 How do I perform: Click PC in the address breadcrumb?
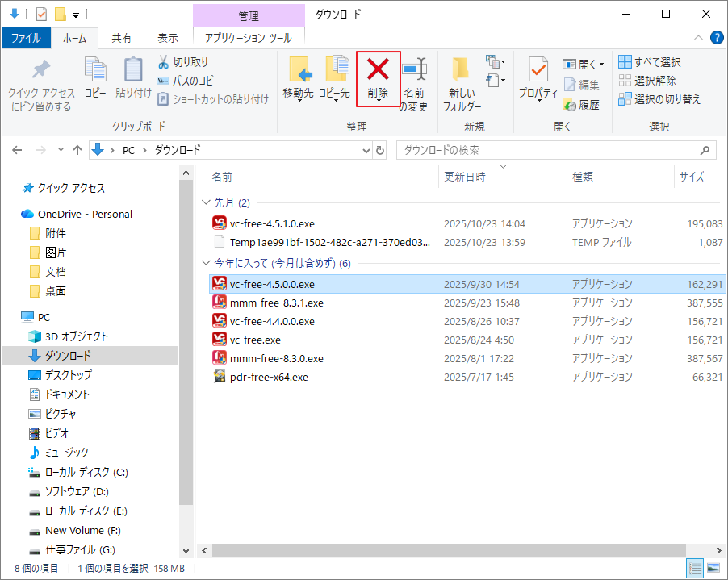pos(128,150)
